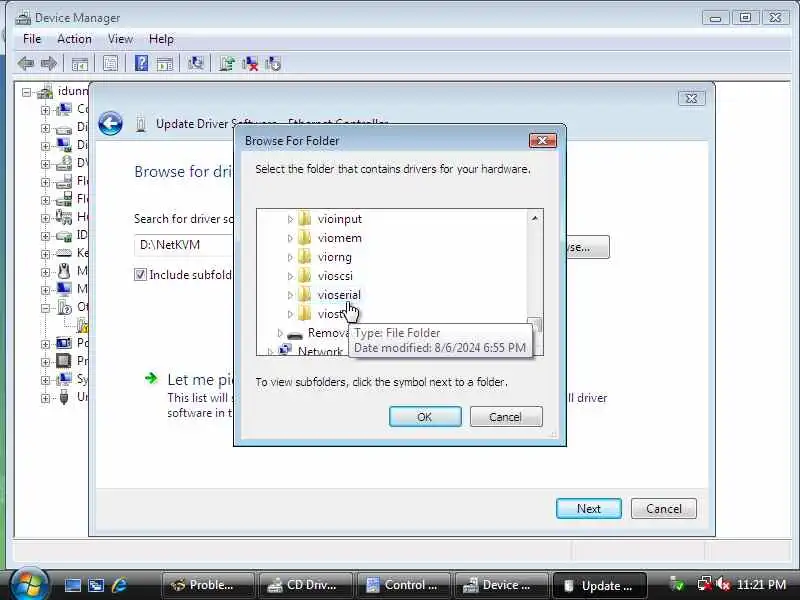Click the Back arrow in Device Manager toolbar

pos(26,64)
